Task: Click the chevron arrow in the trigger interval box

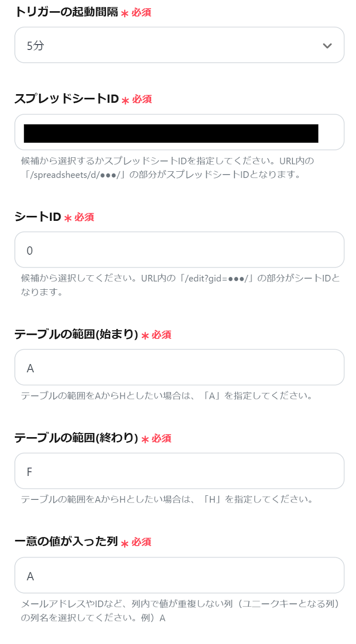Action: click(328, 46)
